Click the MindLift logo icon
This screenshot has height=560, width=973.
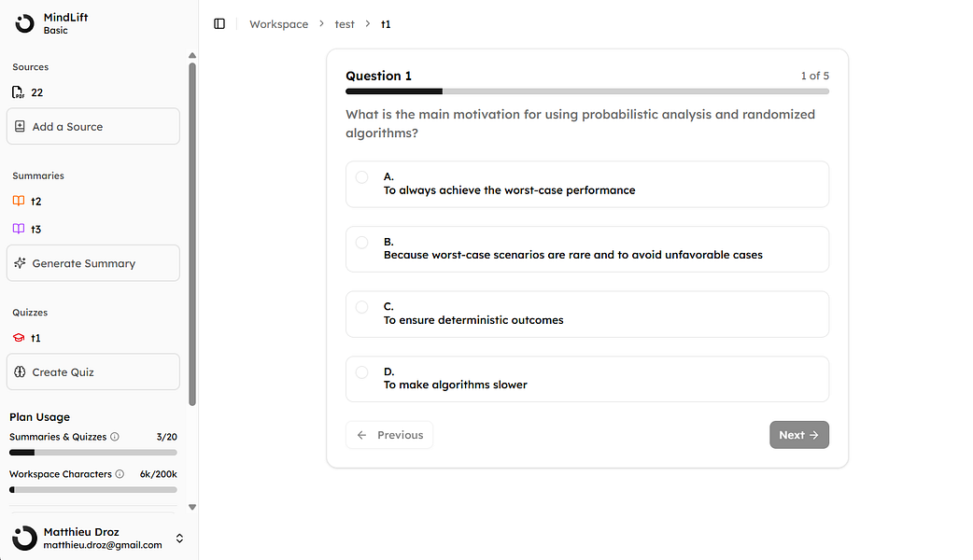tap(24, 23)
